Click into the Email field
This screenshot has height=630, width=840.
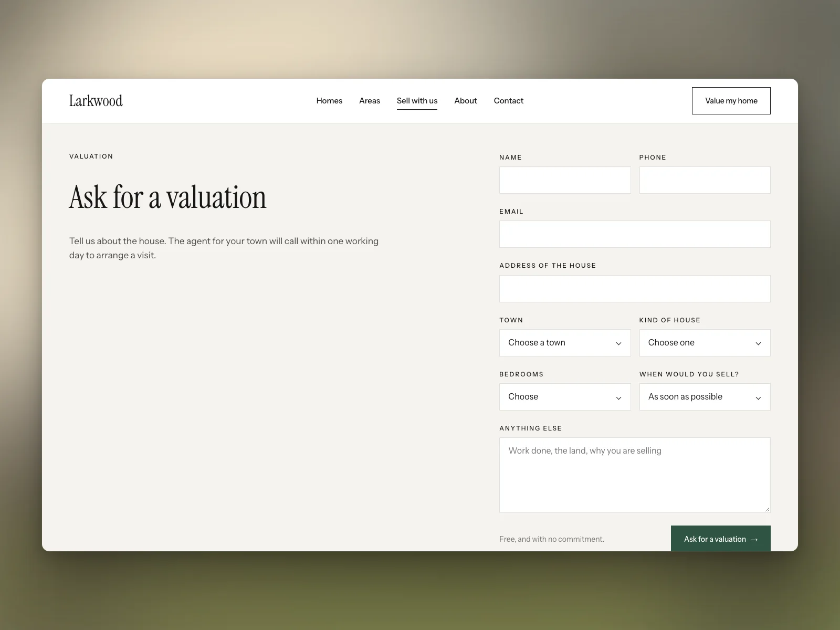[635, 234]
